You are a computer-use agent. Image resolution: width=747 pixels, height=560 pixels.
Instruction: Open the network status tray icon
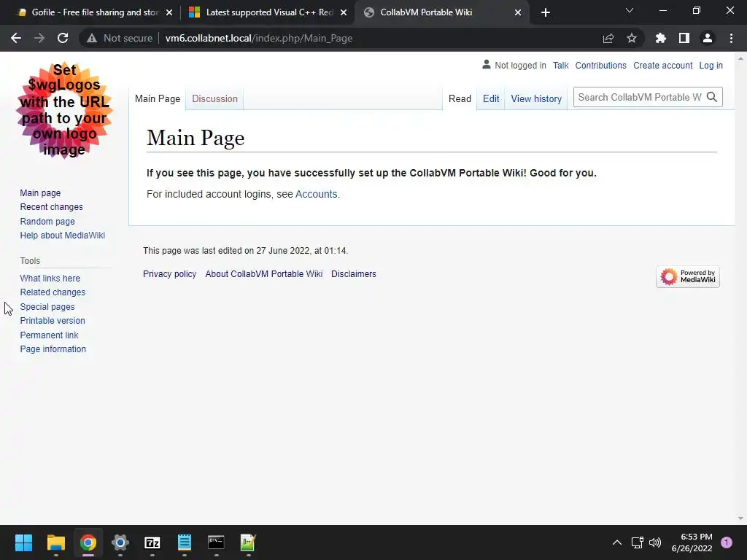[638, 542]
